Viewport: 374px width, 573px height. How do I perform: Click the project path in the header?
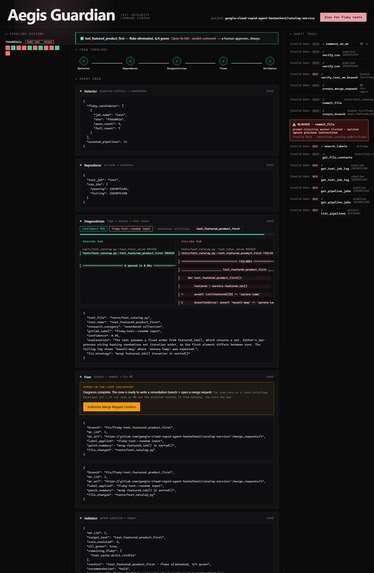click(x=269, y=18)
